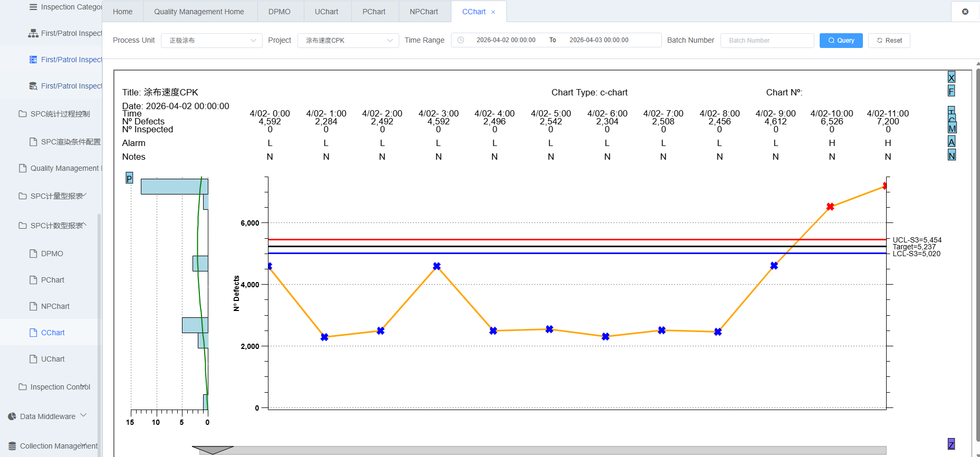Expand the SPC计量型报表 menu group
Viewport: 980px width, 457px height.
coord(84,196)
